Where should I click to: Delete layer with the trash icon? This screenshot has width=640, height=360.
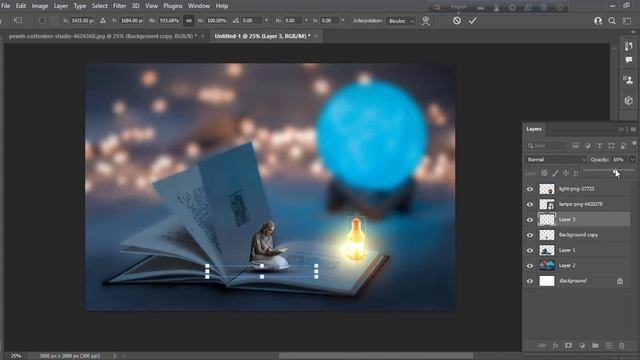point(622,346)
